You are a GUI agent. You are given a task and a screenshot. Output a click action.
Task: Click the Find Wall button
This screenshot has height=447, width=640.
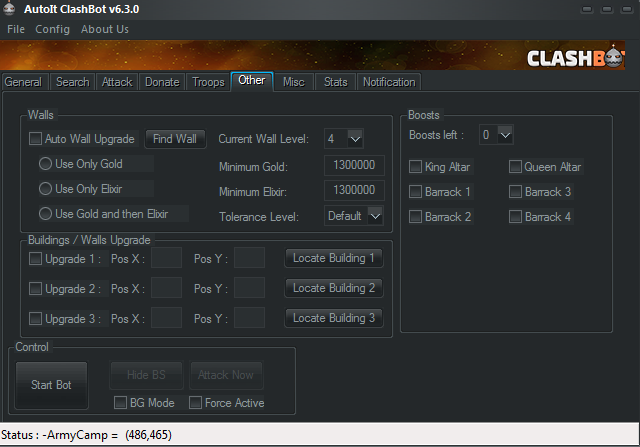(x=175, y=139)
